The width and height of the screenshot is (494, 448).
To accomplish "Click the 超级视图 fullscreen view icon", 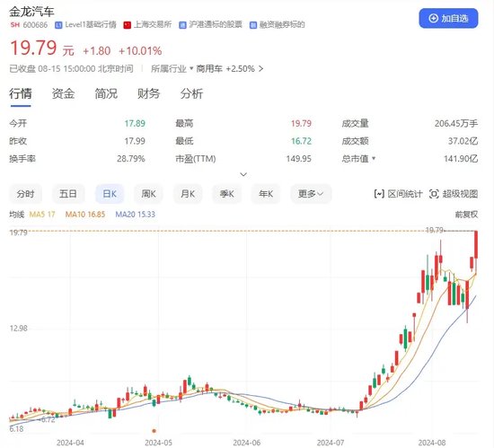I will (x=434, y=194).
